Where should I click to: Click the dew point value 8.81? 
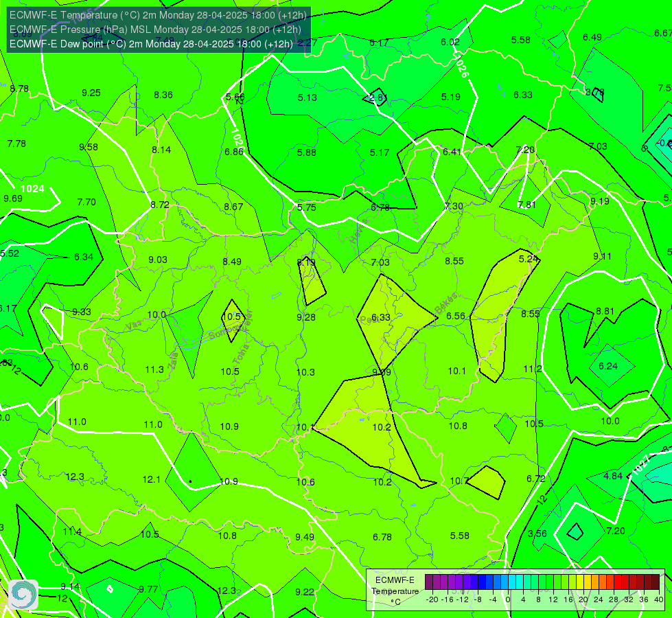pos(605,311)
